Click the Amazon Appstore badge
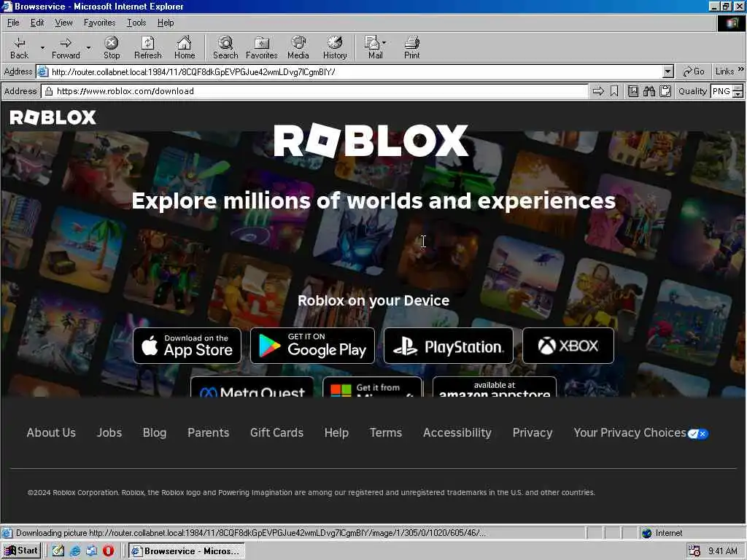747x560 pixels. coord(495,386)
